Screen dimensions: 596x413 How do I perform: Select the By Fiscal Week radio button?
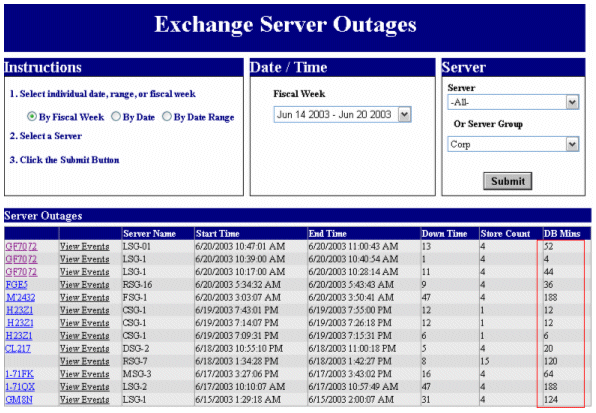pos(32,117)
